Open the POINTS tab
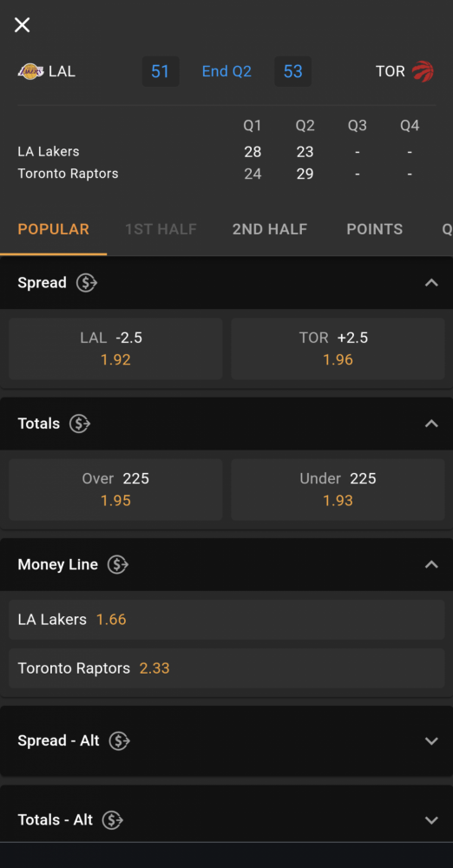 pyautogui.click(x=375, y=229)
